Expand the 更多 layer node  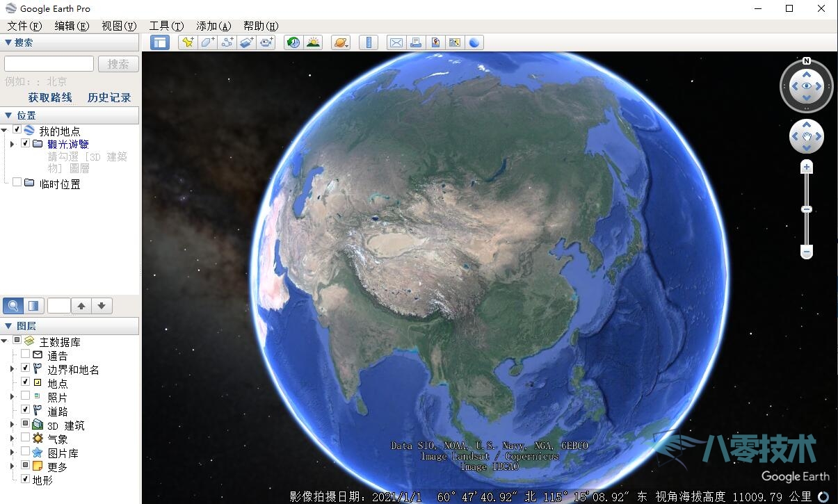tap(13, 466)
